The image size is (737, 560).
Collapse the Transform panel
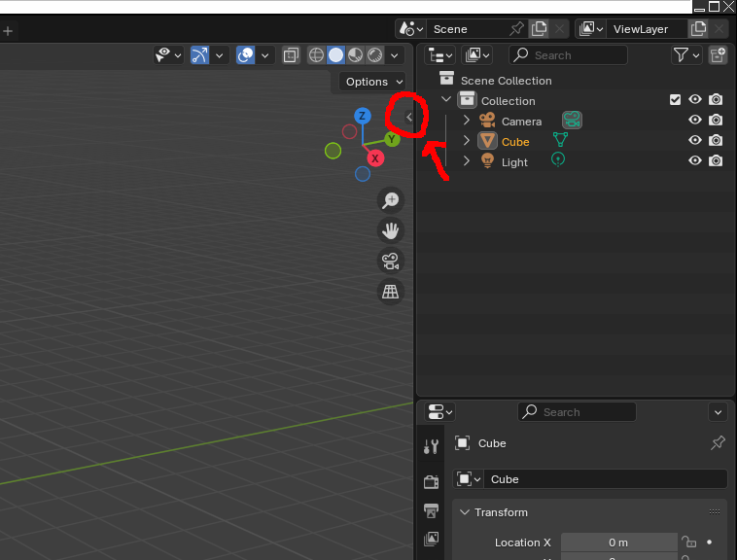463,512
